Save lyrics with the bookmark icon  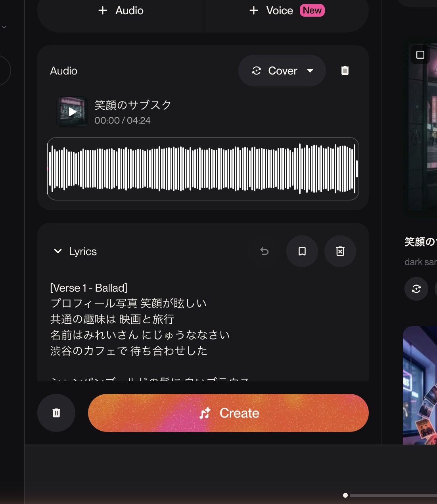[302, 251]
